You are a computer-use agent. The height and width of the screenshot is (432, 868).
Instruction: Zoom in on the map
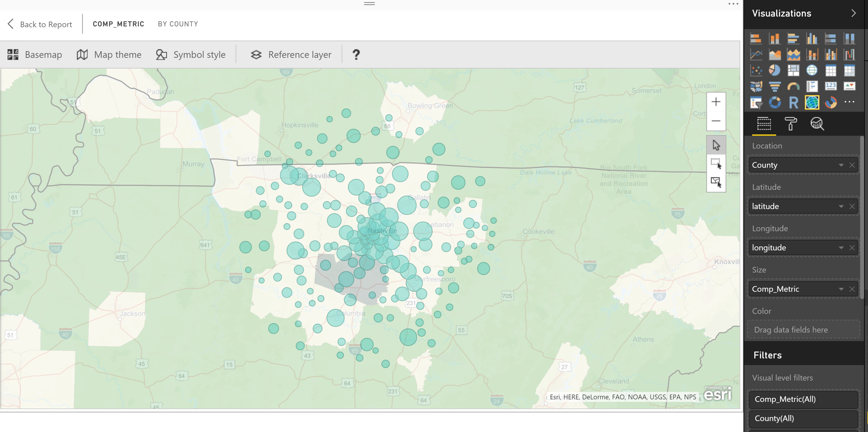pyautogui.click(x=716, y=102)
